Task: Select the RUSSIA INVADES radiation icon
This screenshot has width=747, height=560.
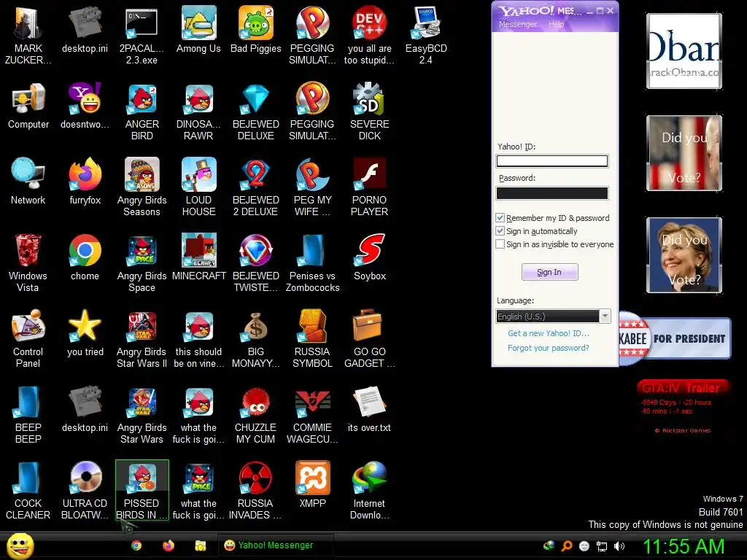Action: pyautogui.click(x=256, y=490)
